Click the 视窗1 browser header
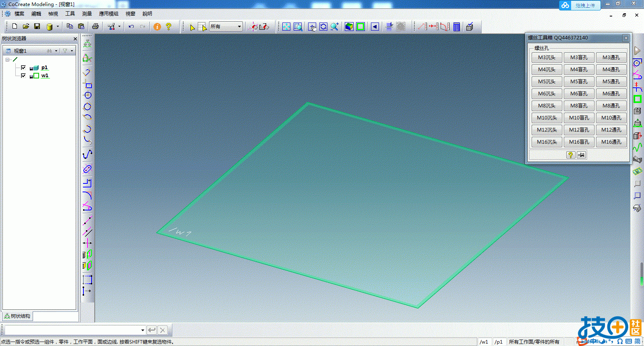The width and height of the screenshot is (644, 346). click(x=20, y=51)
